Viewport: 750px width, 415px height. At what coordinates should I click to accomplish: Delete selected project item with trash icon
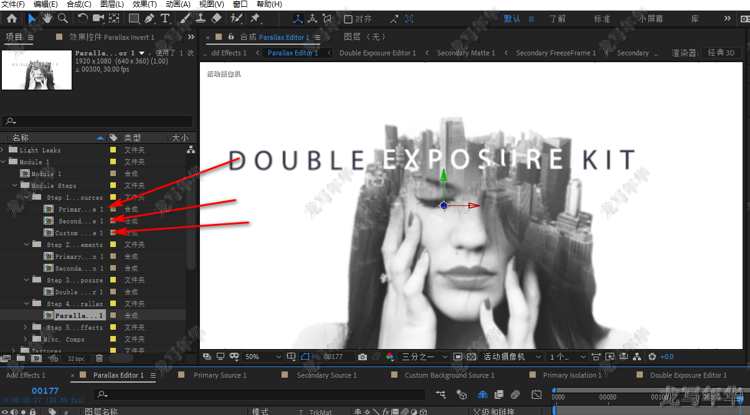tap(99, 358)
